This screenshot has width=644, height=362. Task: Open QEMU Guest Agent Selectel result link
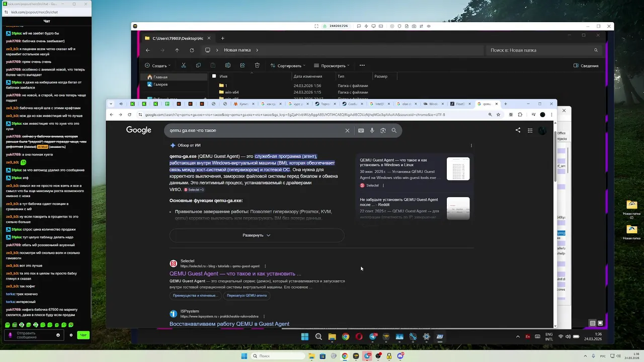point(235,274)
